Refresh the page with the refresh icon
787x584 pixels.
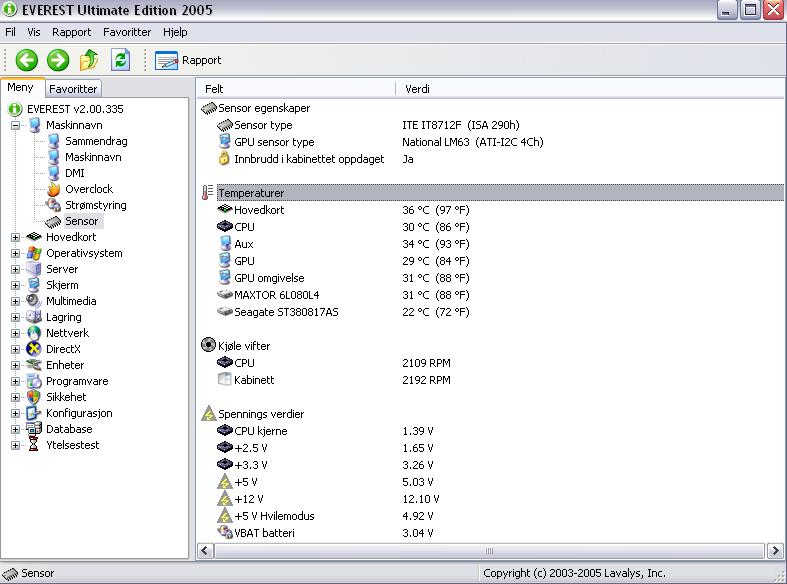pyautogui.click(x=120, y=60)
